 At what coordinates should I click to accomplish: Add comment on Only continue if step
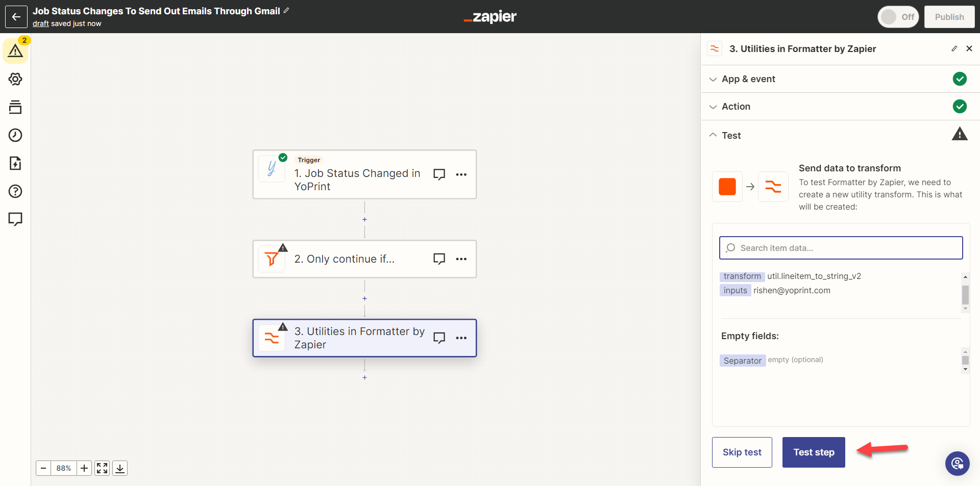tap(439, 259)
